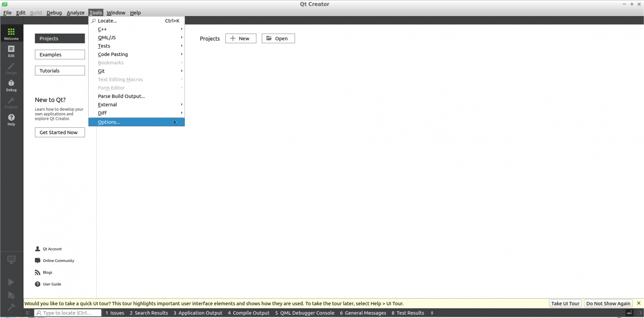Open Help mode question mark icon
Screen dimensions: 644x318
point(11,119)
